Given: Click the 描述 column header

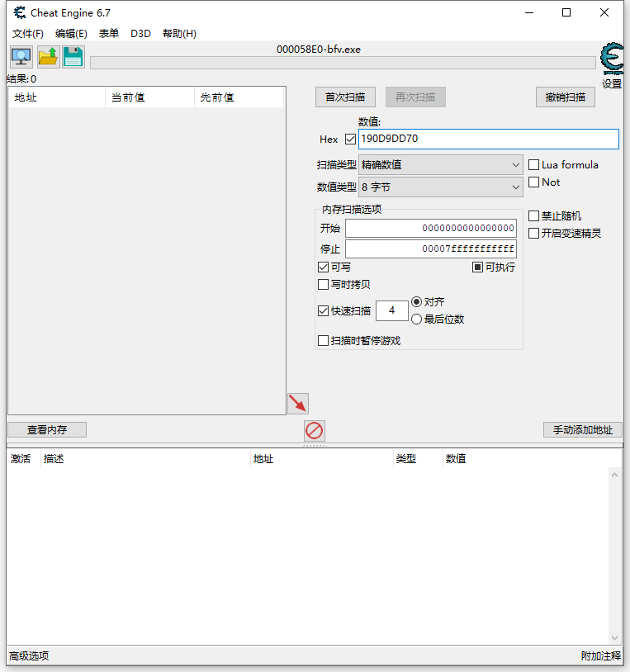Looking at the screenshot, I should coord(145,459).
